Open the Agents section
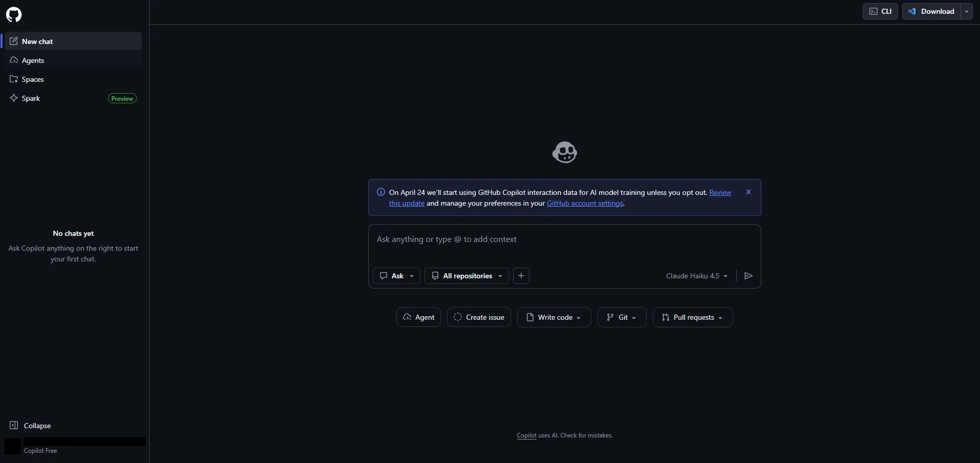Viewport: 980px width, 463px height. coord(73,60)
